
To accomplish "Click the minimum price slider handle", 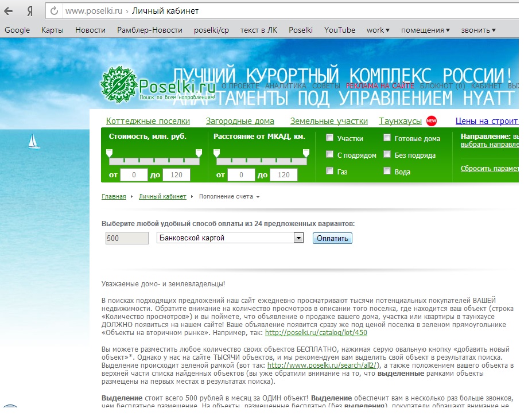I will click(109, 153).
